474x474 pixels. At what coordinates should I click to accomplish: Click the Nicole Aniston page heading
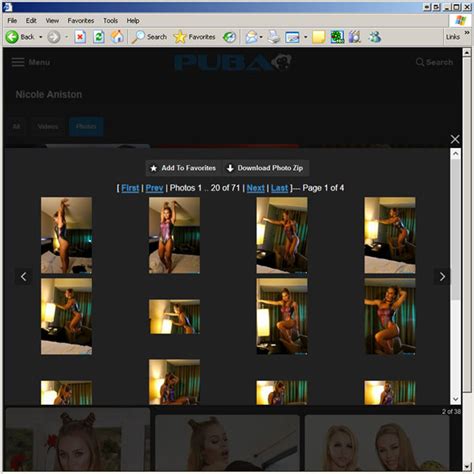pos(49,95)
